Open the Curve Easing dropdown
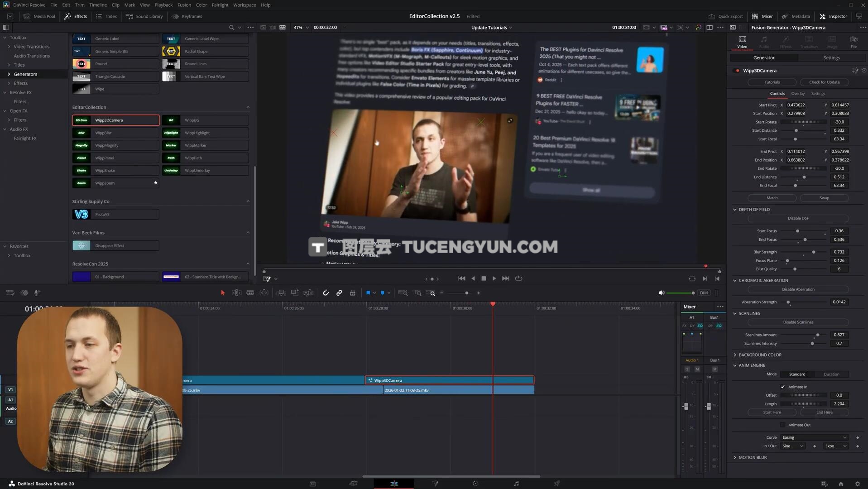868x489 pixels. point(814,437)
